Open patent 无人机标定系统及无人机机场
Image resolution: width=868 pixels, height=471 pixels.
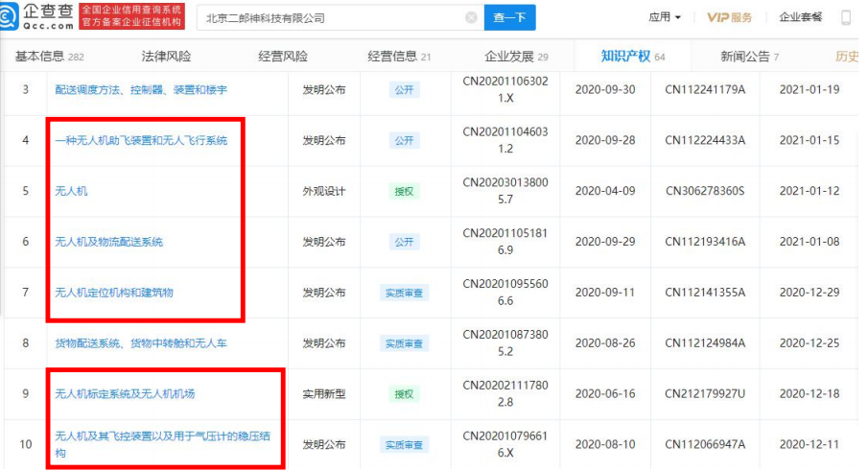click(x=125, y=394)
